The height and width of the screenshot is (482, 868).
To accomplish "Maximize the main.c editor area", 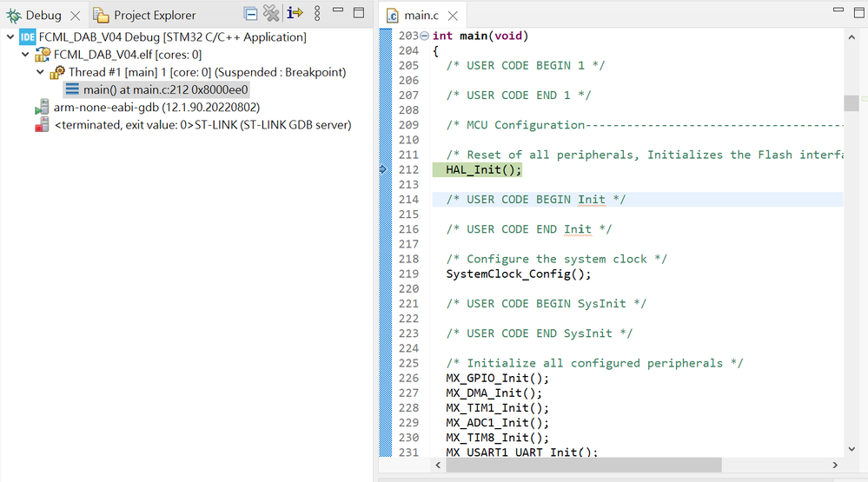I will click(859, 12).
